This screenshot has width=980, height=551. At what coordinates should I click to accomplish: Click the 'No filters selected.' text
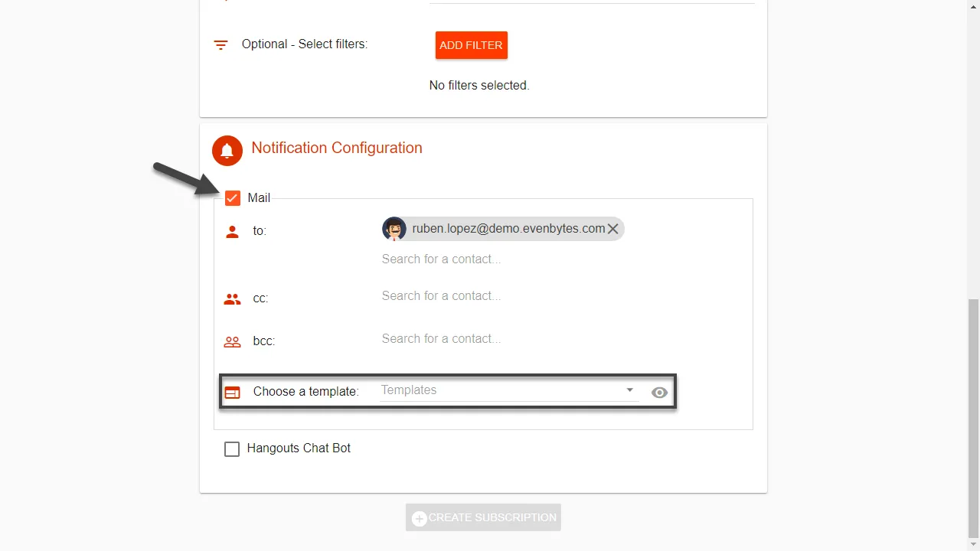[x=479, y=86]
